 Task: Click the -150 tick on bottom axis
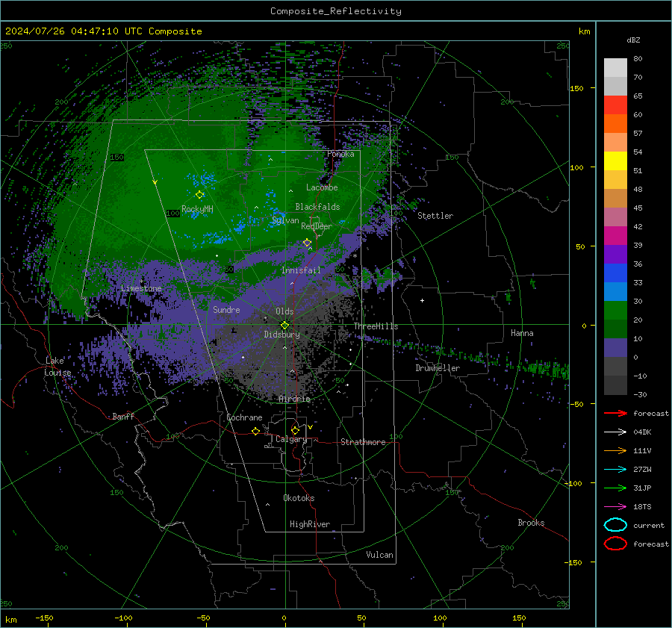tap(44, 618)
